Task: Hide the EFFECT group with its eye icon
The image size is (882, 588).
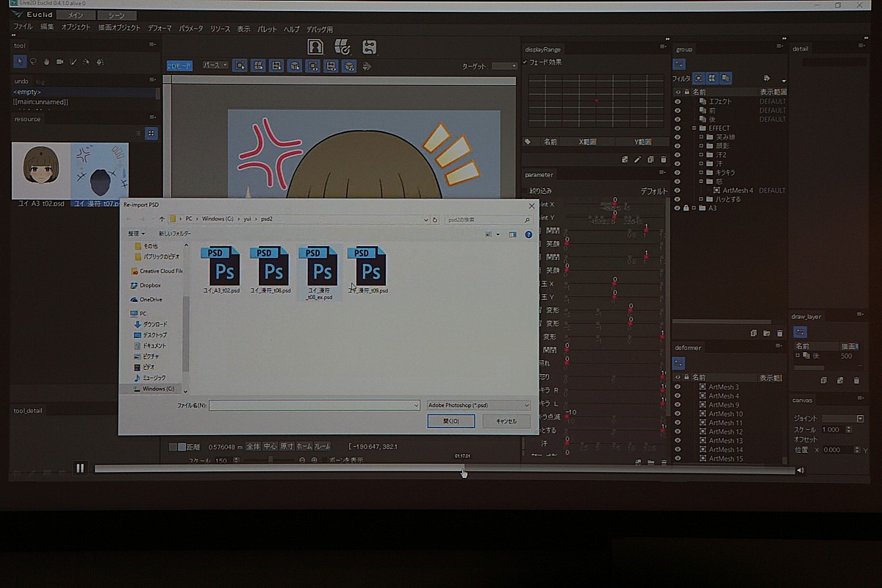Action: (x=677, y=128)
